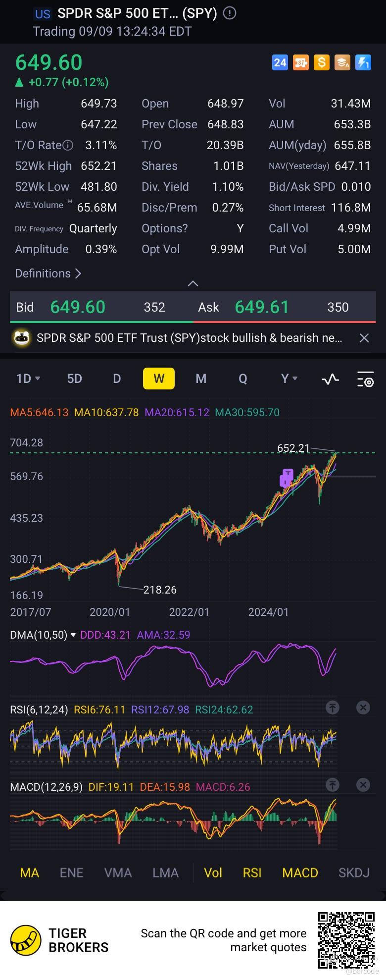Tap the panda mascot news icon
The height and width of the screenshot is (980, 386).
pyautogui.click(x=22, y=338)
